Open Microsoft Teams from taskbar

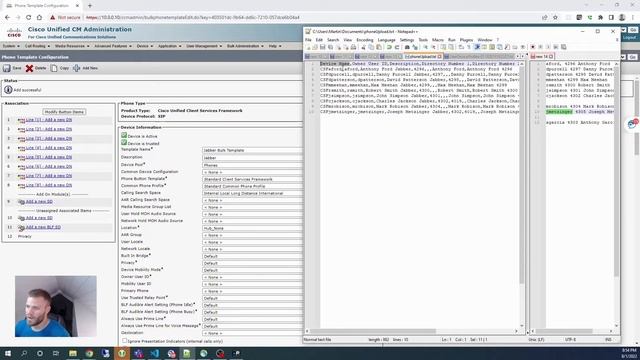tap(138, 353)
